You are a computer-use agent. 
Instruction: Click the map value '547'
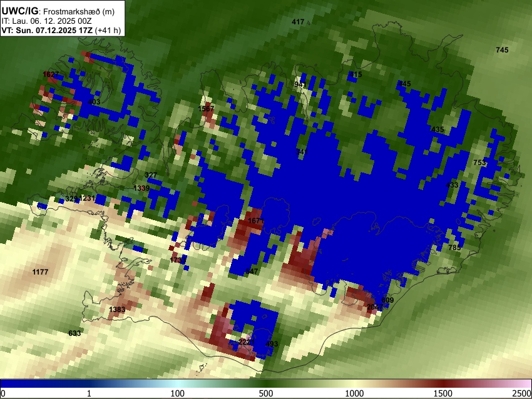tap(252, 271)
